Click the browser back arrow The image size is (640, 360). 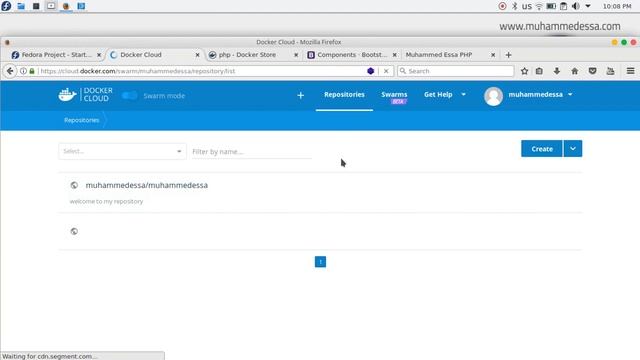coord(10,71)
